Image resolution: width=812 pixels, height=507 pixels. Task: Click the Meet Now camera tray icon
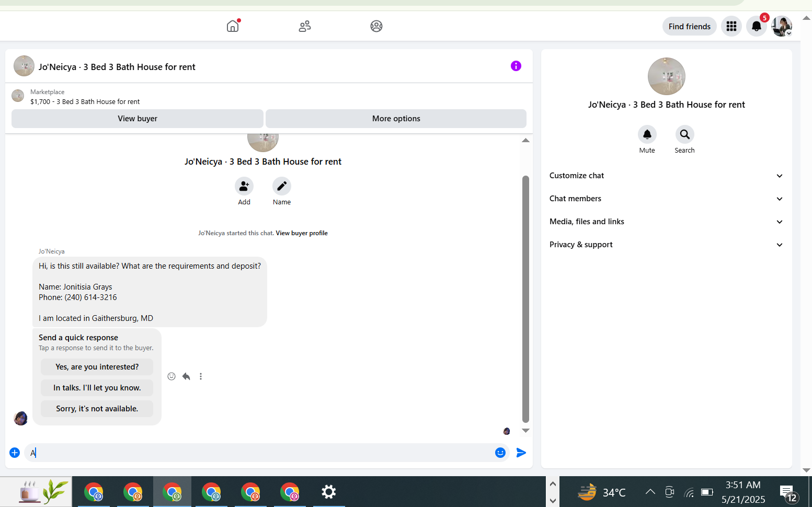click(x=670, y=492)
